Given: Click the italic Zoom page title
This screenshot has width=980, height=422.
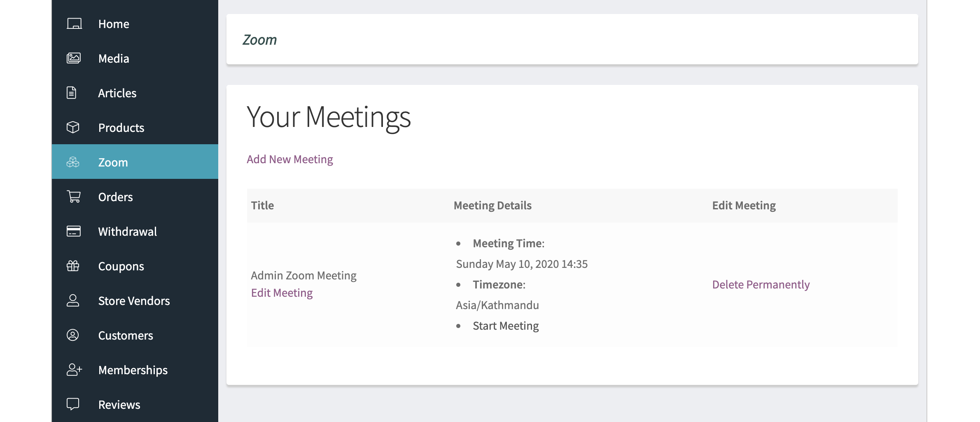Looking at the screenshot, I should (259, 40).
